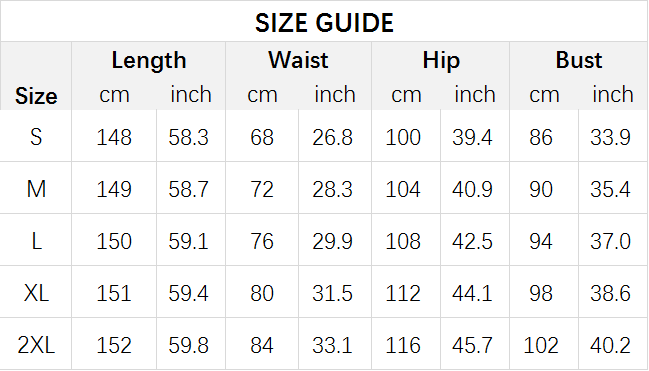649x371 pixels.
Task: Select the L size row label
Action: tap(36, 241)
